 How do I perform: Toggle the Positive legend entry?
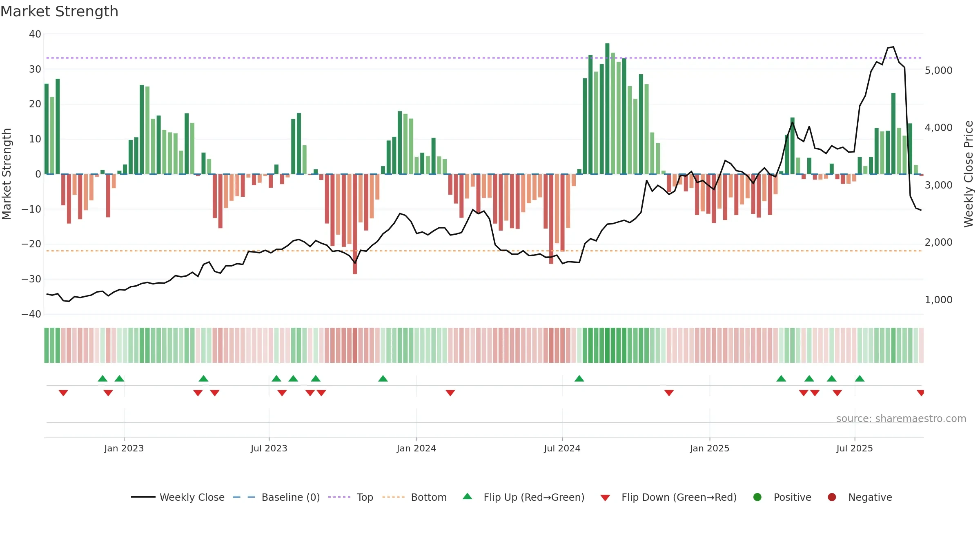pyautogui.click(x=782, y=497)
